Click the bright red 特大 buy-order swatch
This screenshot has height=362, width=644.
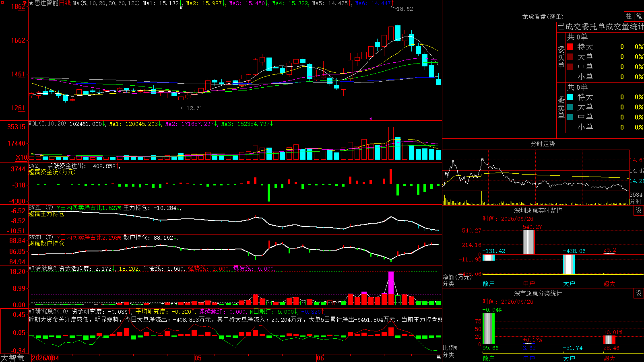coord(570,47)
